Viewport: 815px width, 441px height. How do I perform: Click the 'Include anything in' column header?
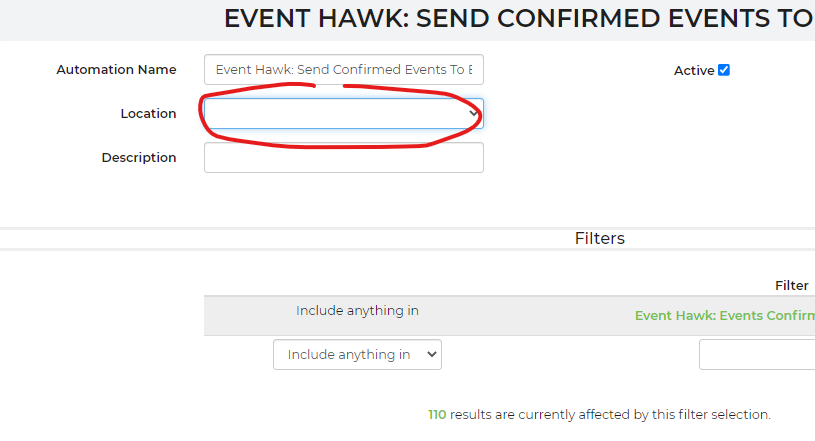pos(357,311)
